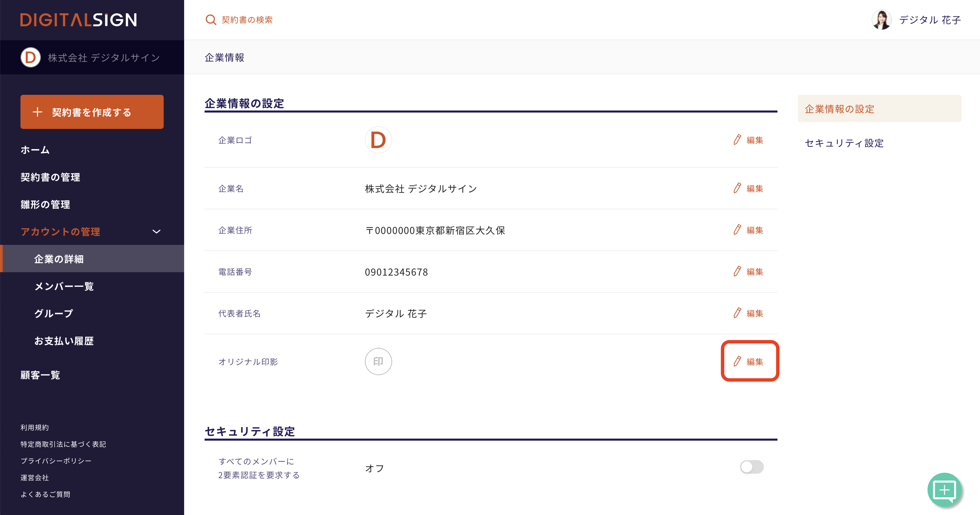This screenshot has width=980, height=515.
Task: Open user avatar of デジタル 花子
Action: tap(881, 19)
